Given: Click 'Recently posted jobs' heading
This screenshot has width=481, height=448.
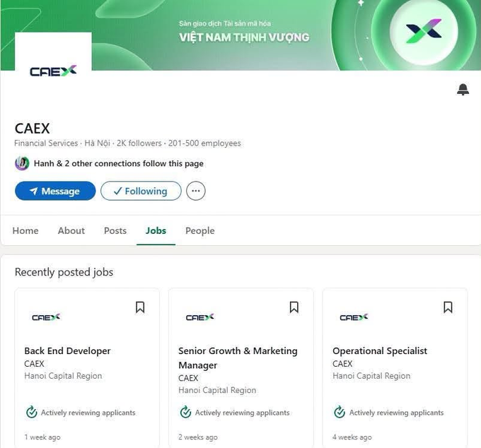Looking at the screenshot, I should click(64, 272).
